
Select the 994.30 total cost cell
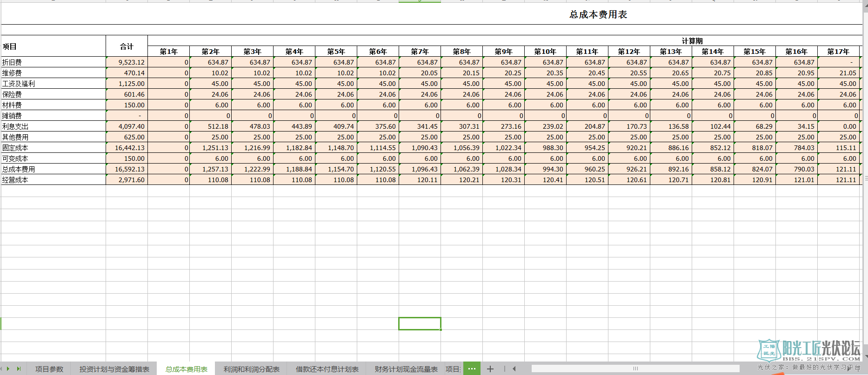[x=545, y=169]
